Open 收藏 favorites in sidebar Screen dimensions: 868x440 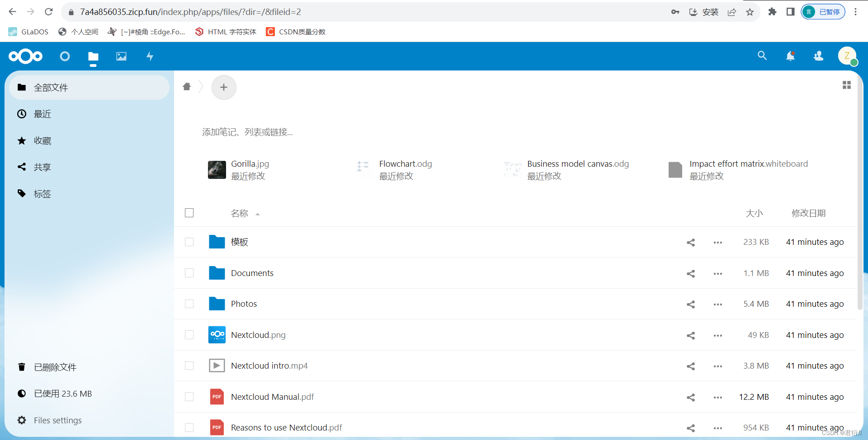89,140
